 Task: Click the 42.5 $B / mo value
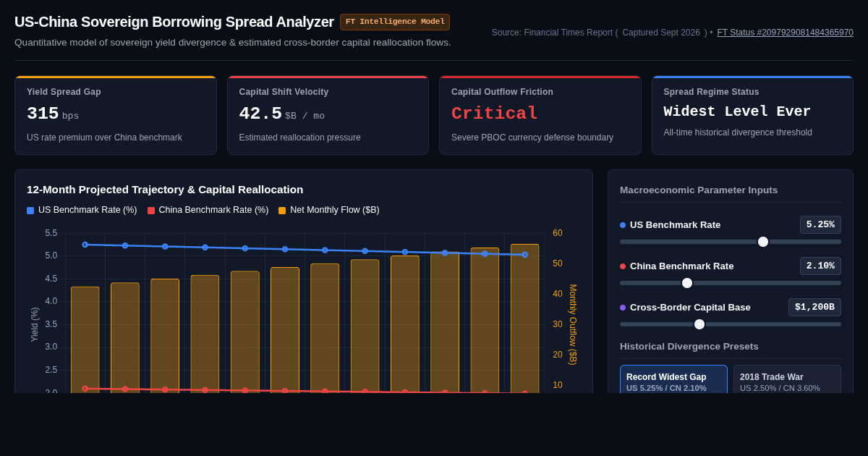(282, 114)
